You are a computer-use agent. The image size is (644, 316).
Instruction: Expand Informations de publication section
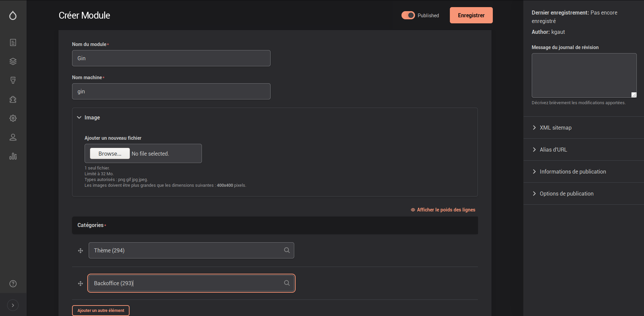point(573,172)
